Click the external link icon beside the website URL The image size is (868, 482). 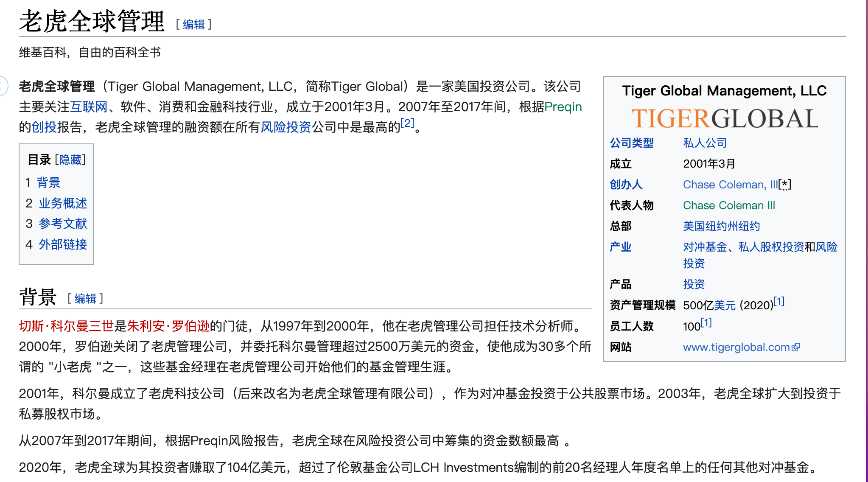796,347
